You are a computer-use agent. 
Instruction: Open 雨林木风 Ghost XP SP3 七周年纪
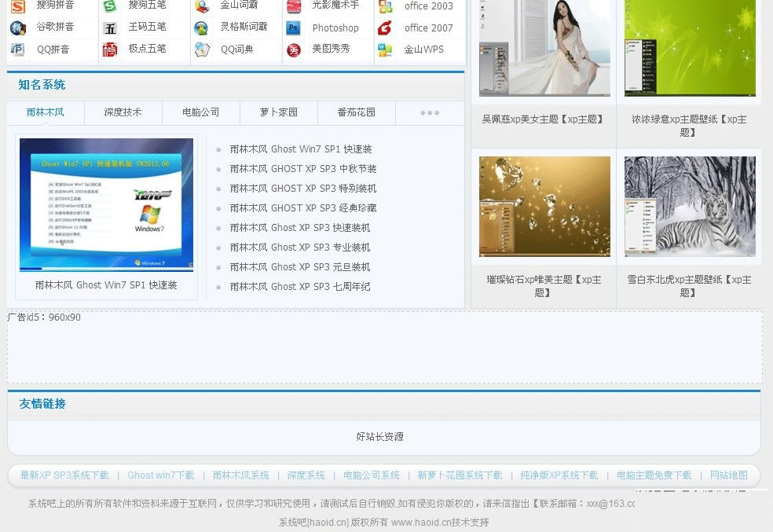point(300,287)
